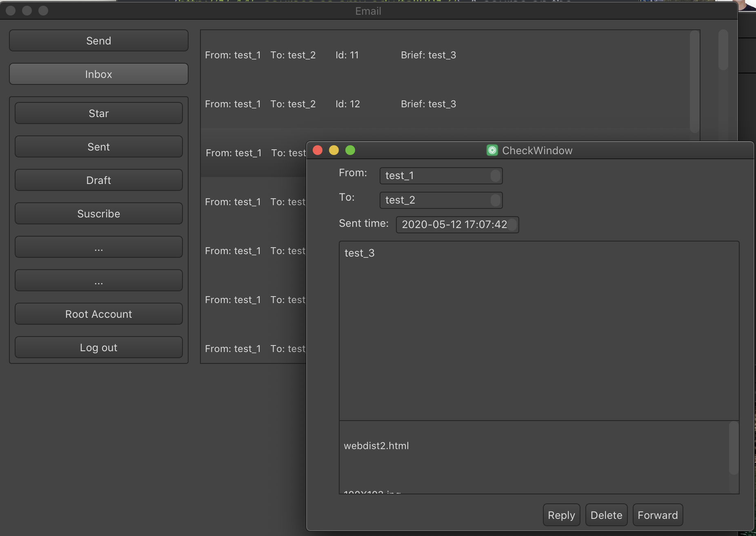Select the email row with Id: 11

[445, 55]
